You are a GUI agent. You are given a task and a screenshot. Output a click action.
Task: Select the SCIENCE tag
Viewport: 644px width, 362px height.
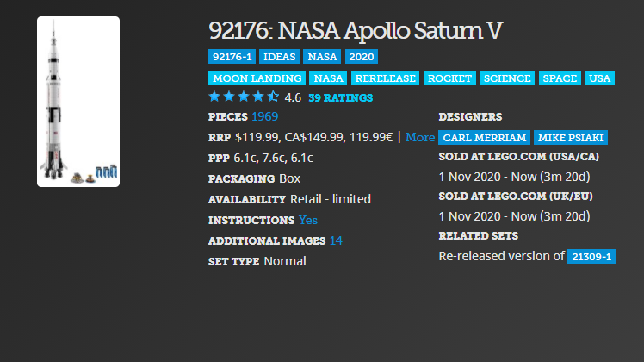tap(507, 78)
